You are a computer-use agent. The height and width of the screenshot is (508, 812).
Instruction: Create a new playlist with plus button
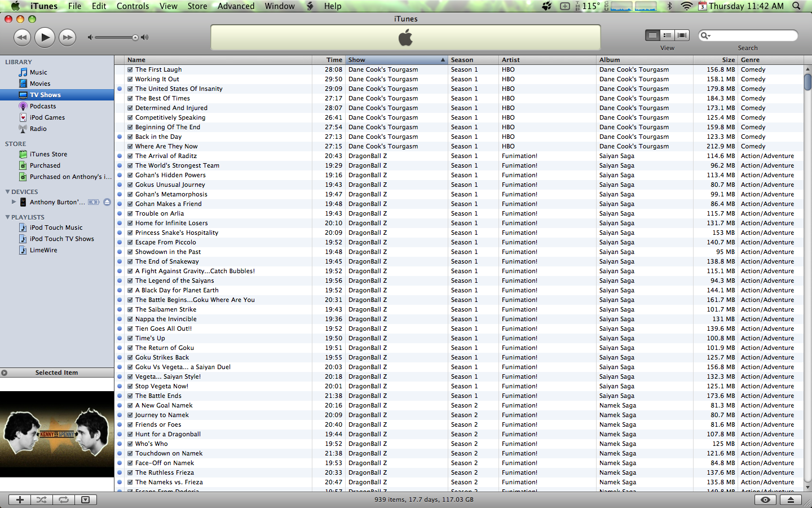point(20,500)
